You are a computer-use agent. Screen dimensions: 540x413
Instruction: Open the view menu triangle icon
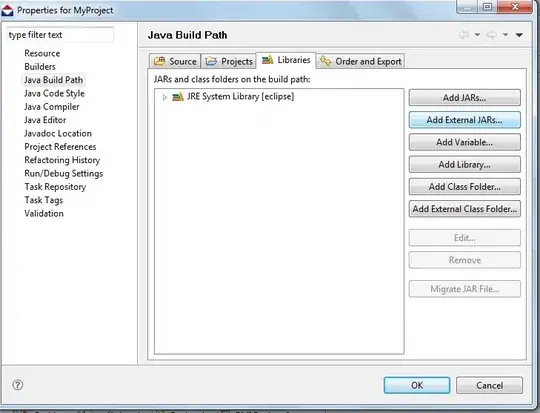click(519, 35)
